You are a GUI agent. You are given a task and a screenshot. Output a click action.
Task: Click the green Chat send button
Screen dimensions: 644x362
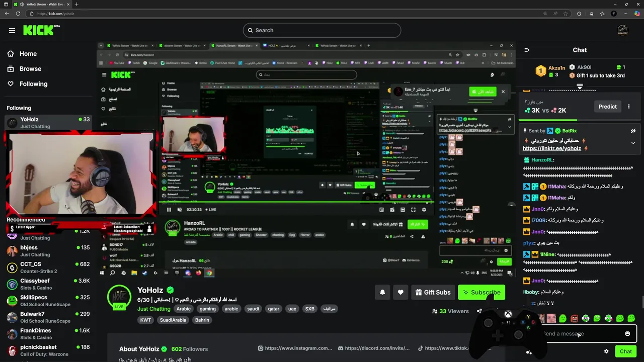tap(625, 351)
